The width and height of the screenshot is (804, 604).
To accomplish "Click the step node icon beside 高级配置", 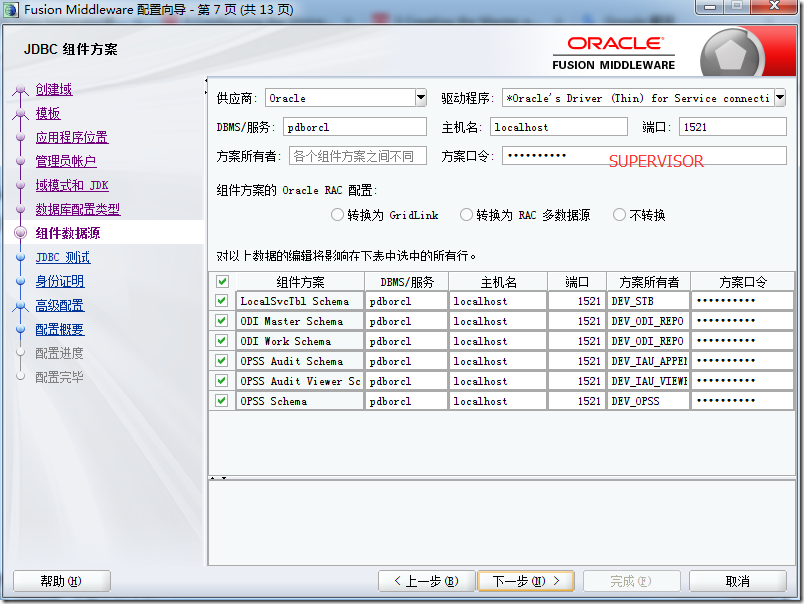I will pos(21,306).
